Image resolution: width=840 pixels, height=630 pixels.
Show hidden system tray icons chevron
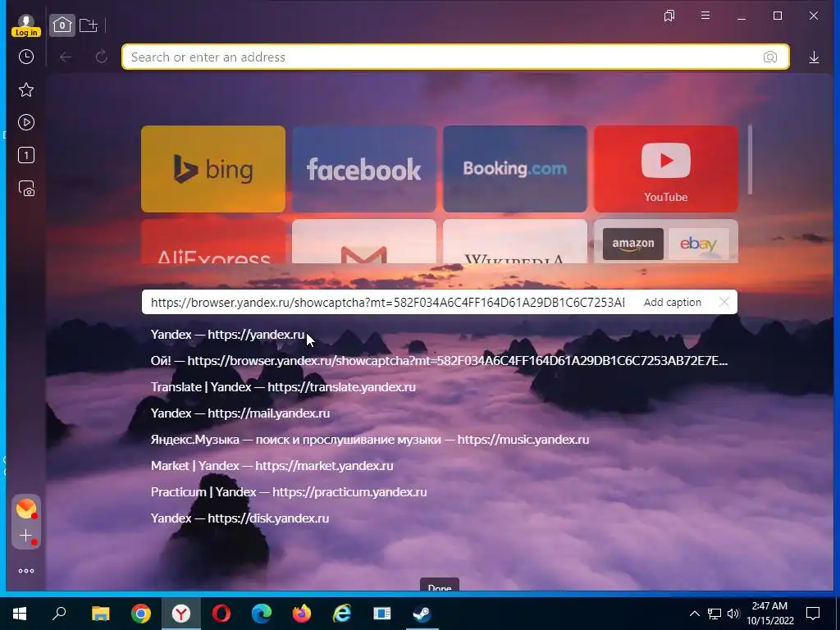coord(694,614)
